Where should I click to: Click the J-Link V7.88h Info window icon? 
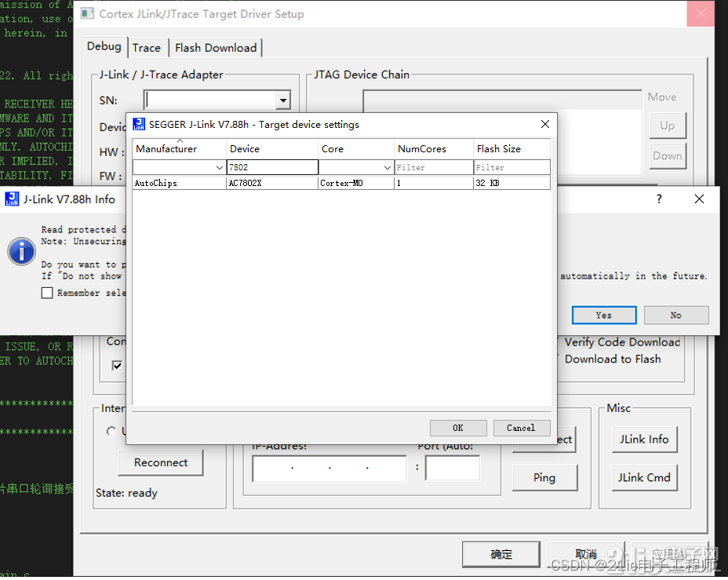tap(12, 199)
